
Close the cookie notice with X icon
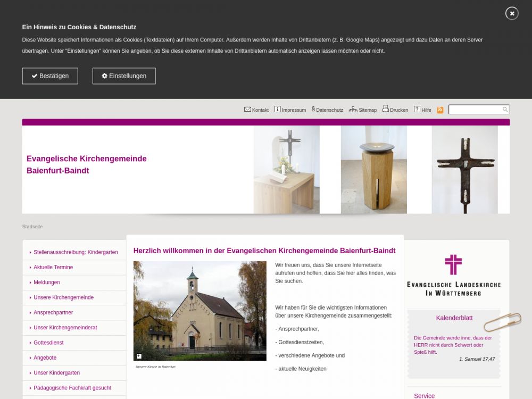click(512, 13)
